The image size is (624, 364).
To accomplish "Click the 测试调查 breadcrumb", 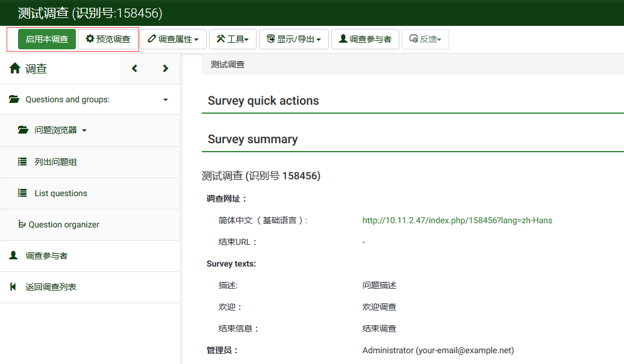I will coord(228,64).
